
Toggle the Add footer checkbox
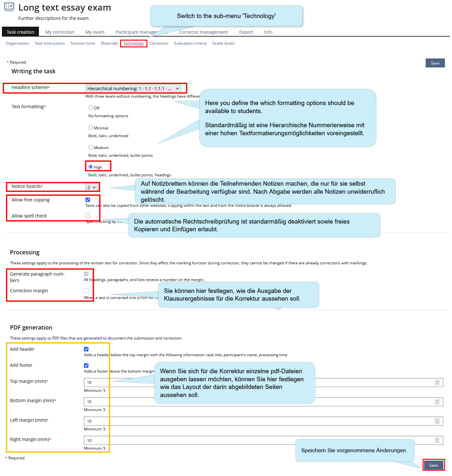(86, 366)
